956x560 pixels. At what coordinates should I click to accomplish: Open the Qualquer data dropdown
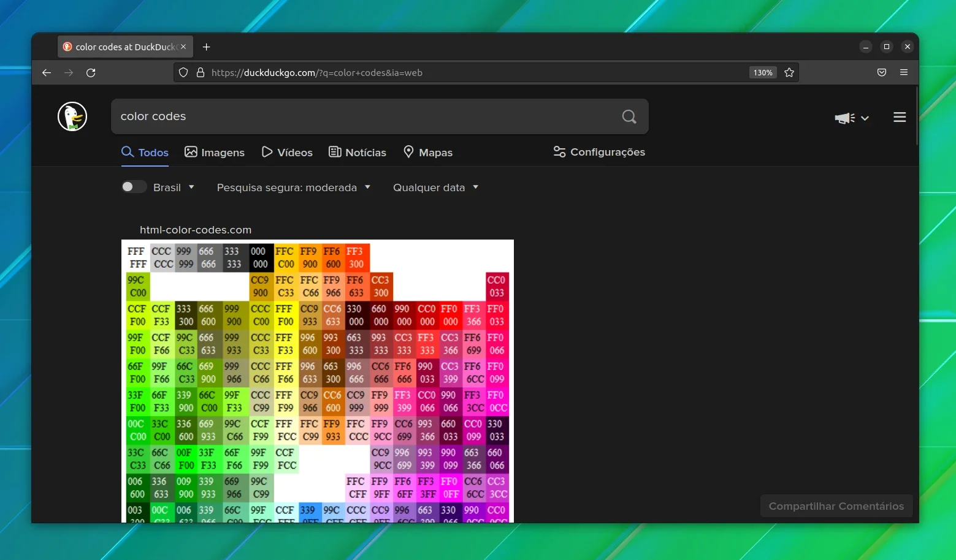click(x=435, y=187)
